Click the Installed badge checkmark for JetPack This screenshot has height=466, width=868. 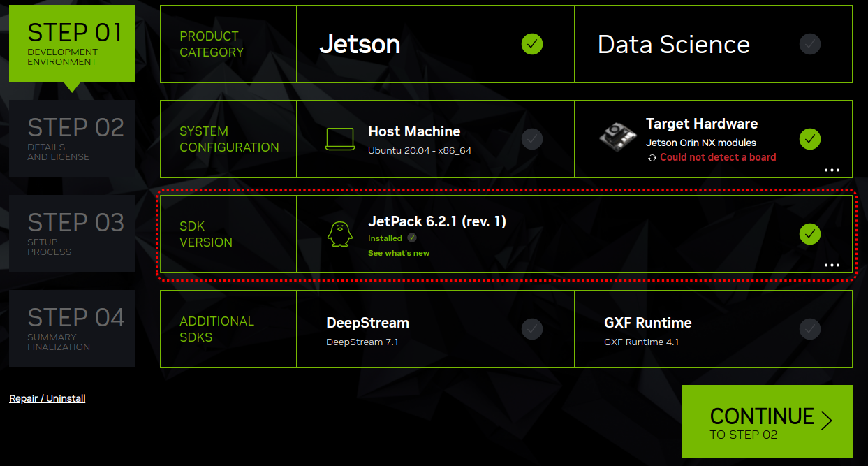click(411, 238)
